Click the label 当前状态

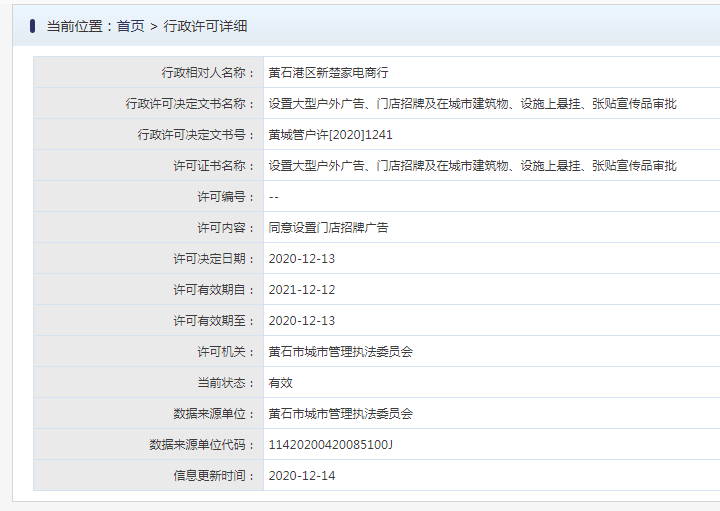[x=221, y=383]
